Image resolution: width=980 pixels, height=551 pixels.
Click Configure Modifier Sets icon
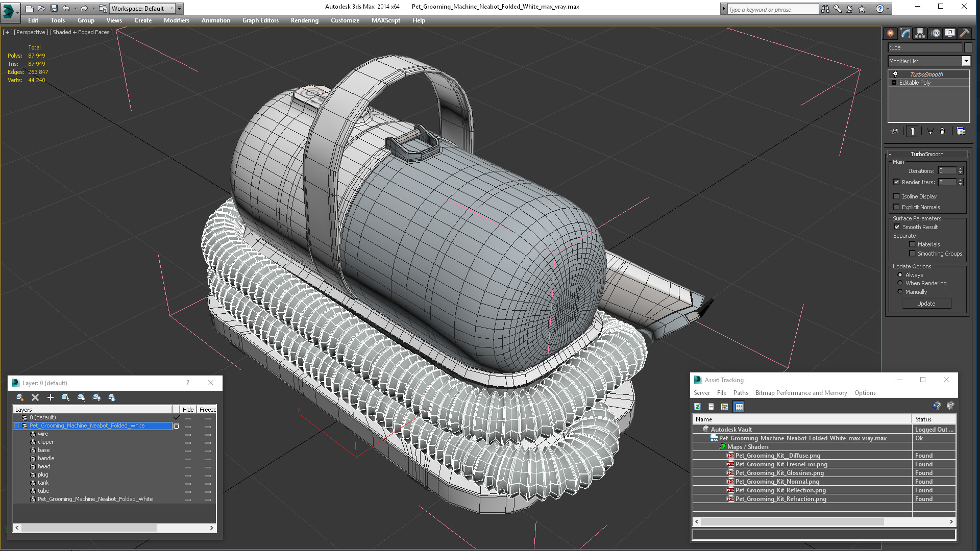tap(961, 131)
